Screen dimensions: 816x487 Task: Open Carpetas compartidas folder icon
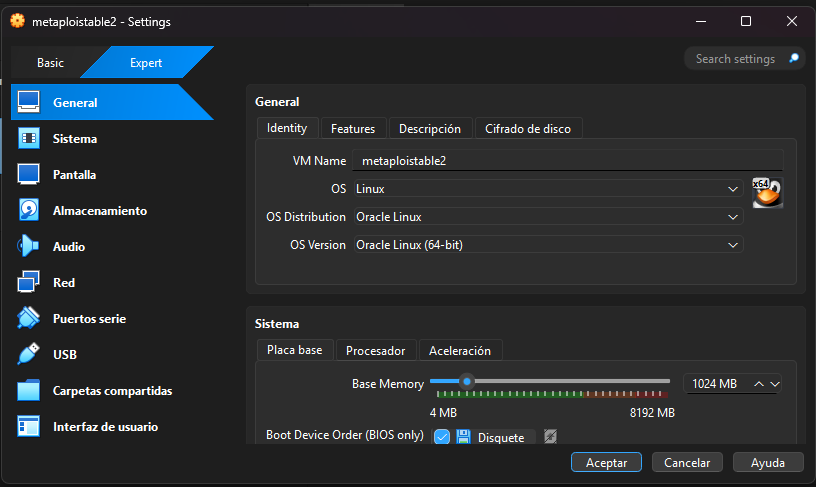click(29, 391)
